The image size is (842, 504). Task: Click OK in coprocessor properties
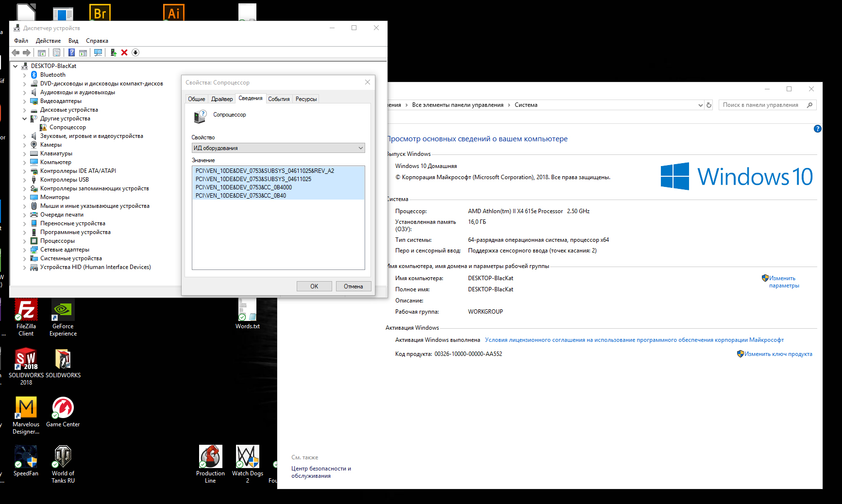pos(314,286)
